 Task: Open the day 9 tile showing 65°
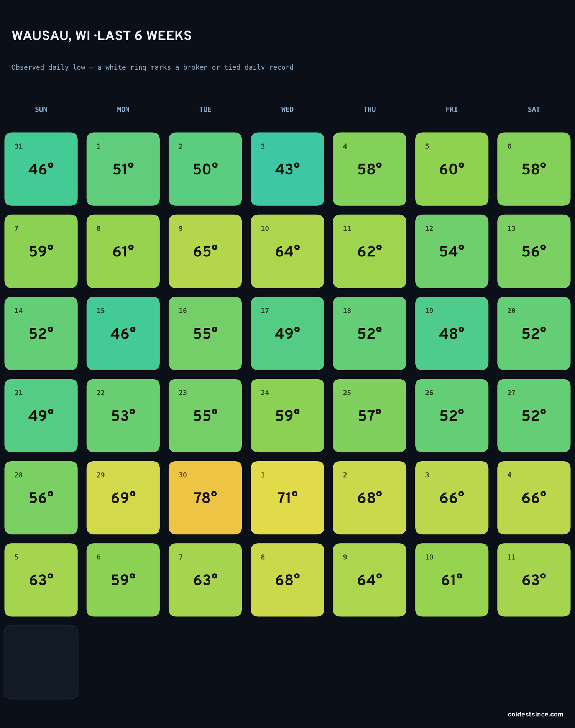[205, 251]
